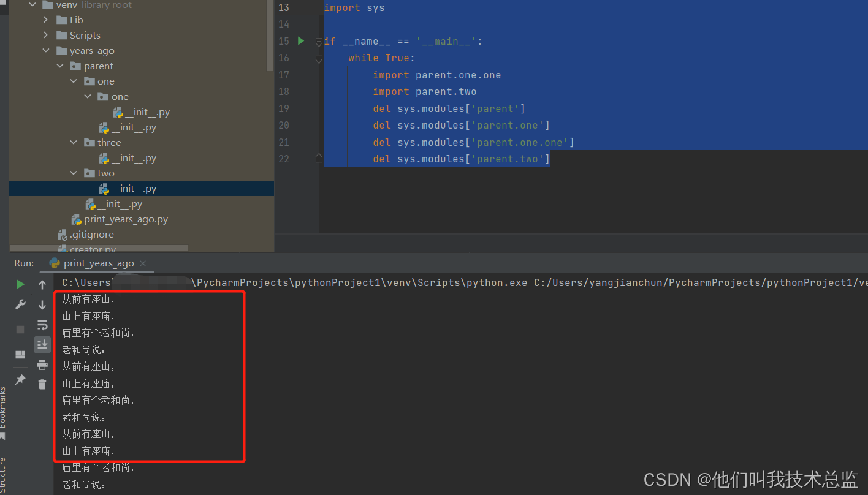Fold the code block at line 15
The image size is (868, 495).
coord(319,41)
